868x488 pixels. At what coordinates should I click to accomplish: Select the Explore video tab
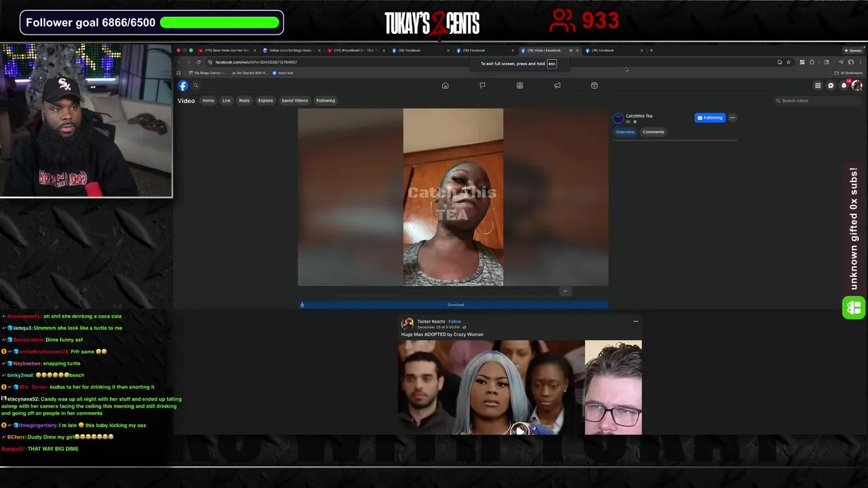pos(265,100)
